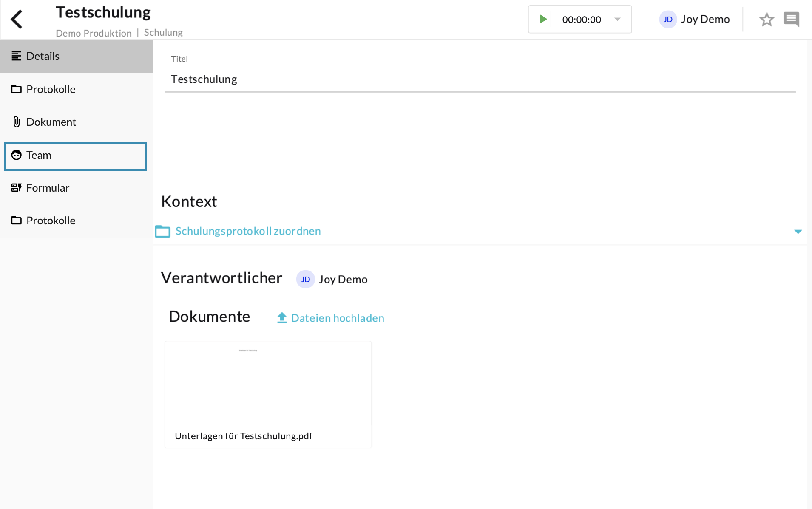Screen dimensions: 812x509
Task: Click into the Titel input field
Action: click(x=480, y=79)
